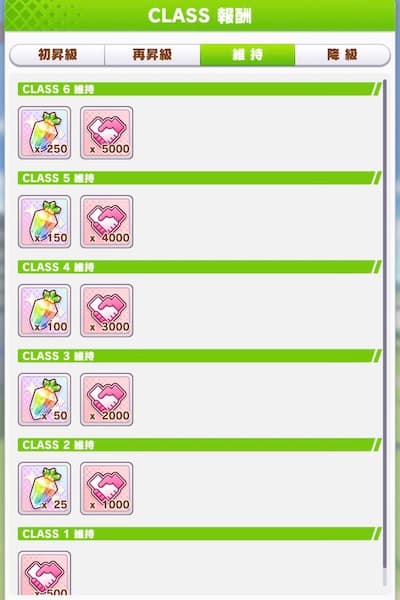
Task: Select the 初昇級 tab
Action: (x=57, y=55)
